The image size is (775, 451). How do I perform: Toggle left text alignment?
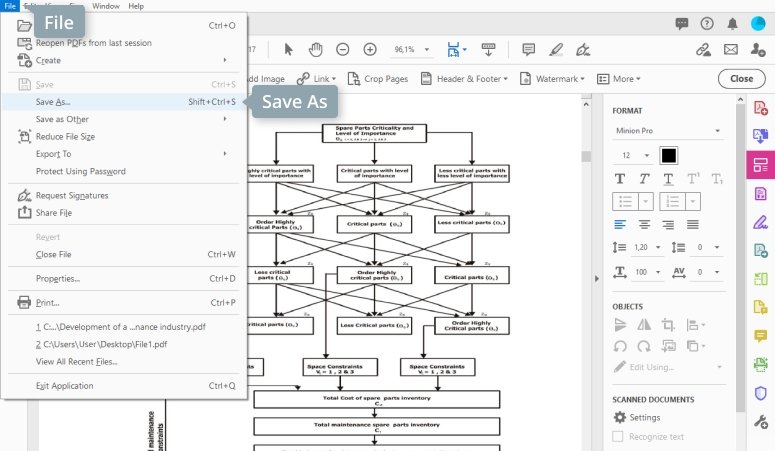(x=620, y=224)
